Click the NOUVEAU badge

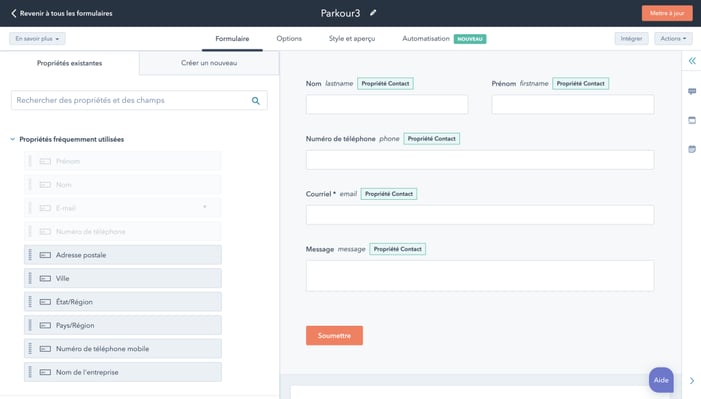tap(470, 39)
